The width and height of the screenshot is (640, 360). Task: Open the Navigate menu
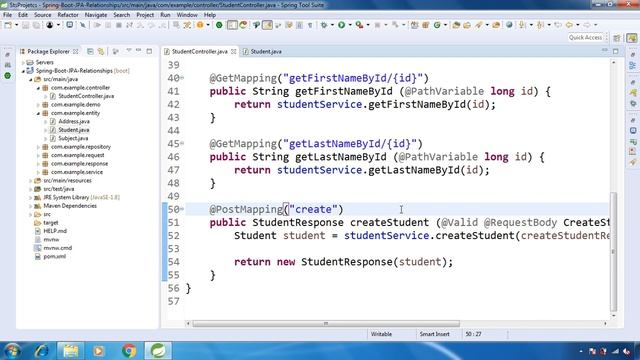(x=96, y=15)
